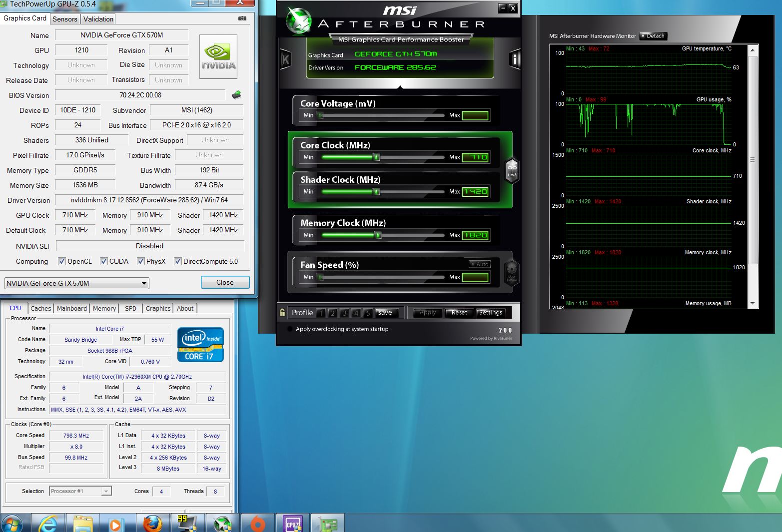
Task: Open the Afterburner information i button
Action: pyautogui.click(x=515, y=59)
